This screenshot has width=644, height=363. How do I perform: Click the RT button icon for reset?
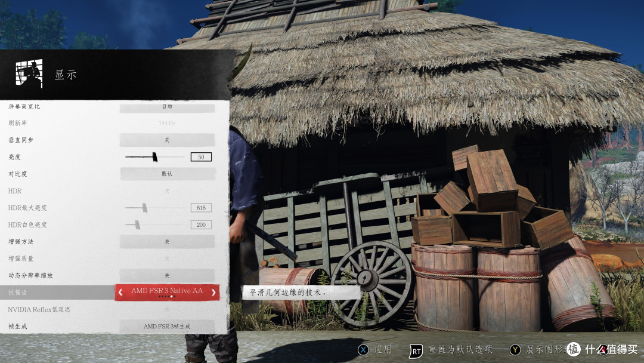(x=416, y=351)
